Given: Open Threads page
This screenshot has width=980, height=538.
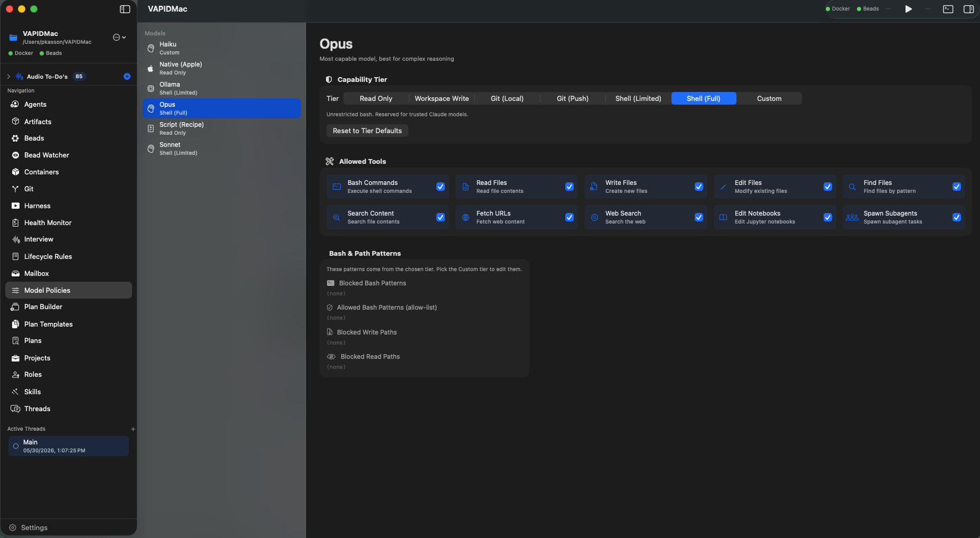Looking at the screenshot, I should [69, 409].
